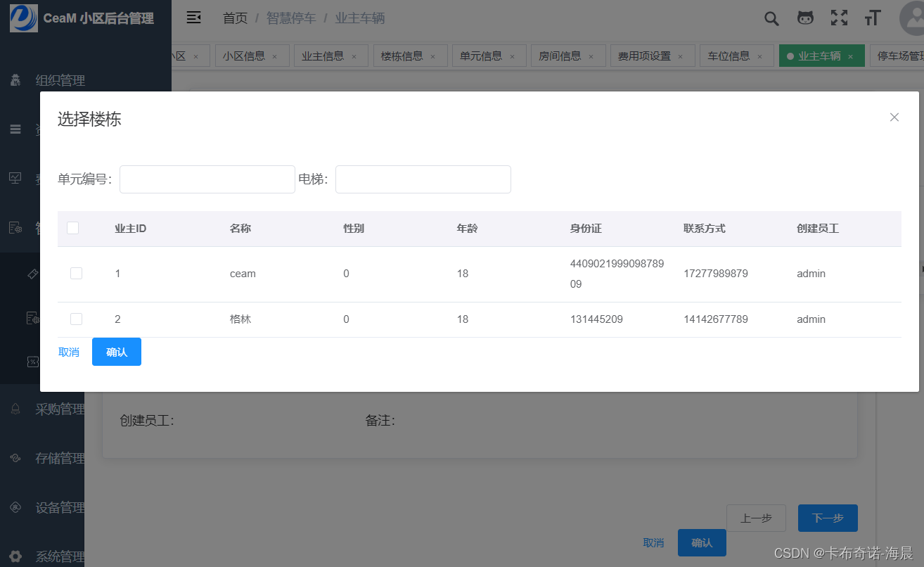Open the GitHub cat icon link
Viewport: 924px width, 567px height.
(x=805, y=18)
